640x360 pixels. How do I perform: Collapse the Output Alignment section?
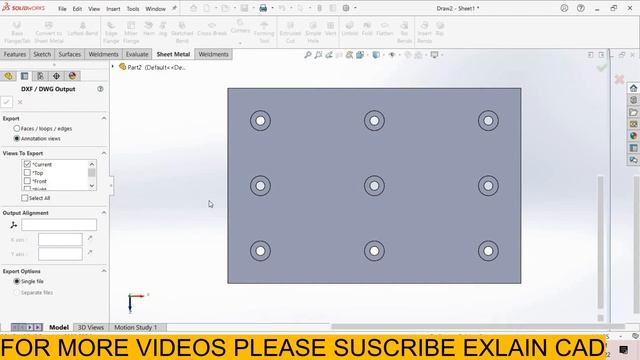pyautogui.click(x=104, y=213)
